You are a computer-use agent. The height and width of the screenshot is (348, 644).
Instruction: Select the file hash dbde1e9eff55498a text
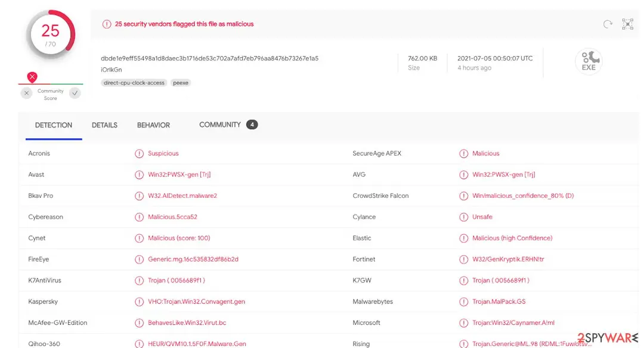[209, 58]
